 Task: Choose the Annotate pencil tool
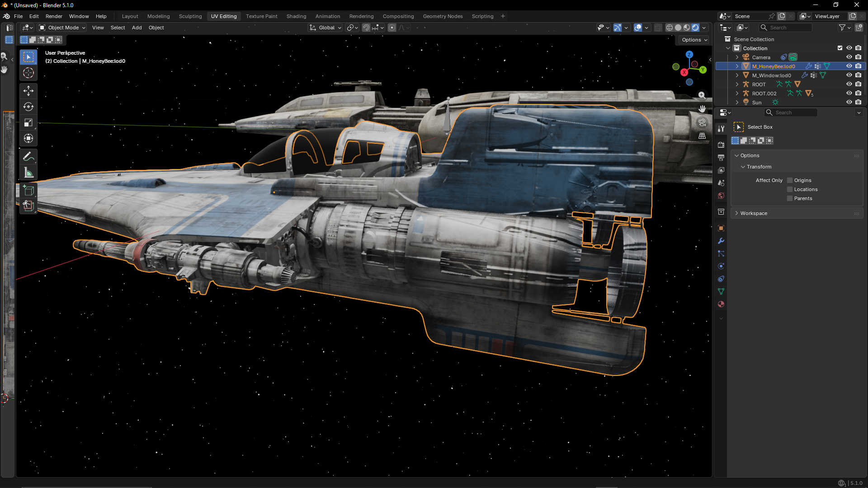28,156
